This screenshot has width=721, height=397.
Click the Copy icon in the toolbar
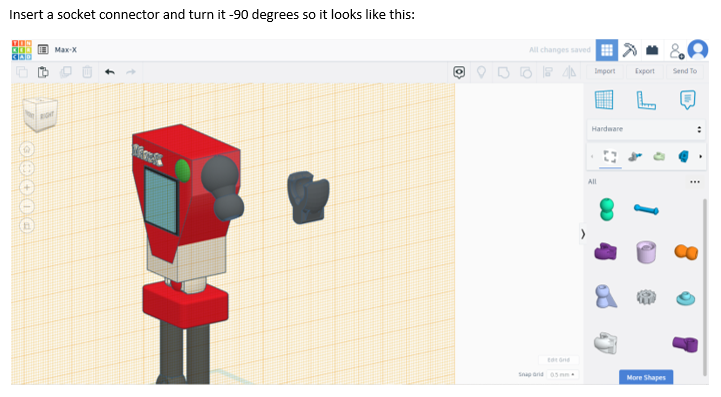(22, 72)
